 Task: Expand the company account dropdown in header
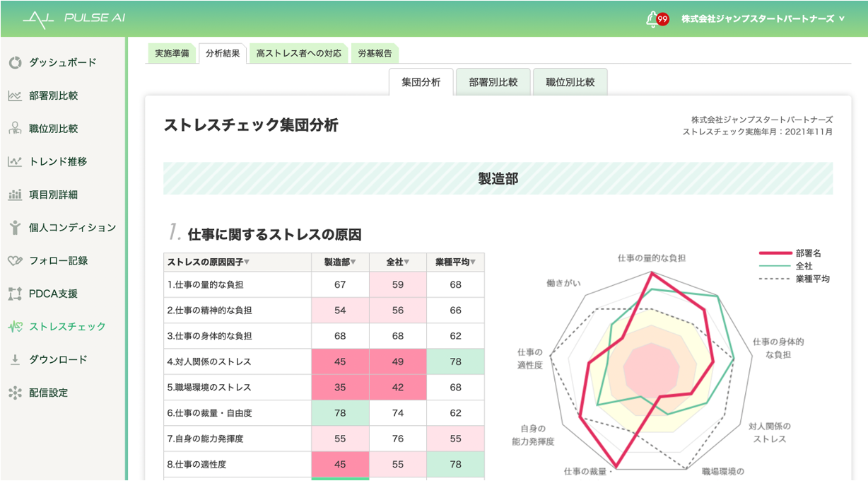point(841,19)
